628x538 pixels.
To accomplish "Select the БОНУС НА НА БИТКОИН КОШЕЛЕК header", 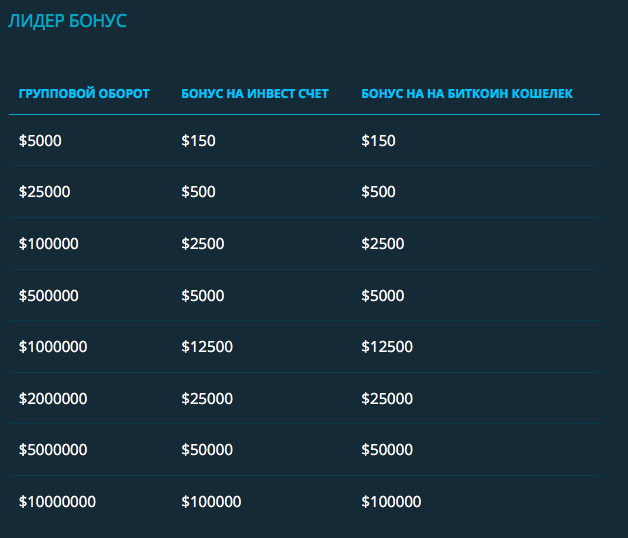I will [x=467, y=94].
